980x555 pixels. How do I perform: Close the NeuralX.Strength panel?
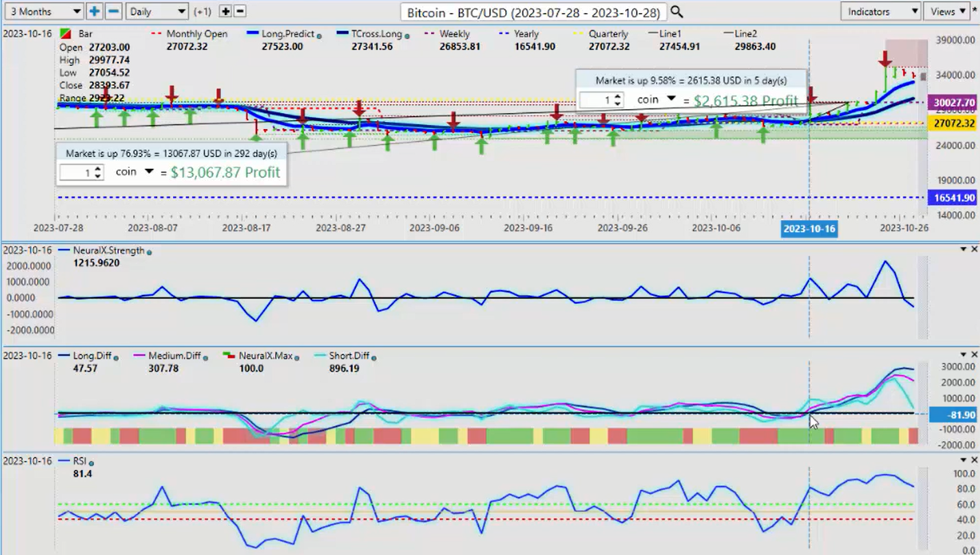(974, 248)
